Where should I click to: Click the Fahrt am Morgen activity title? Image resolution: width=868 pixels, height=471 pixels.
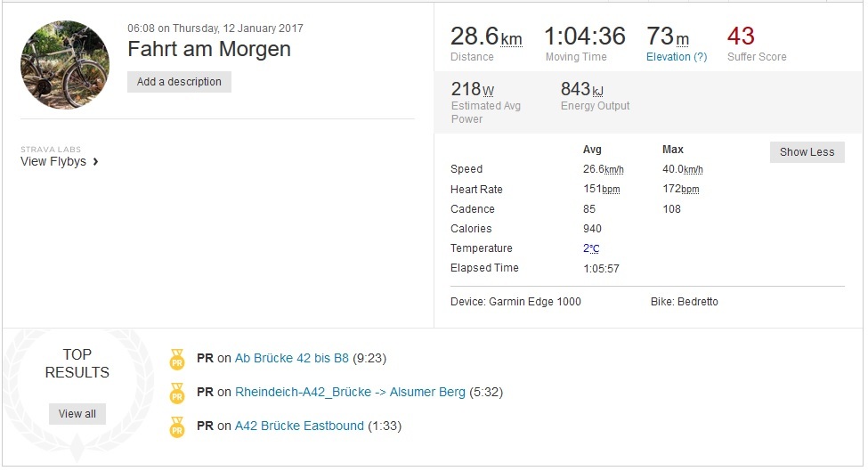tap(209, 49)
